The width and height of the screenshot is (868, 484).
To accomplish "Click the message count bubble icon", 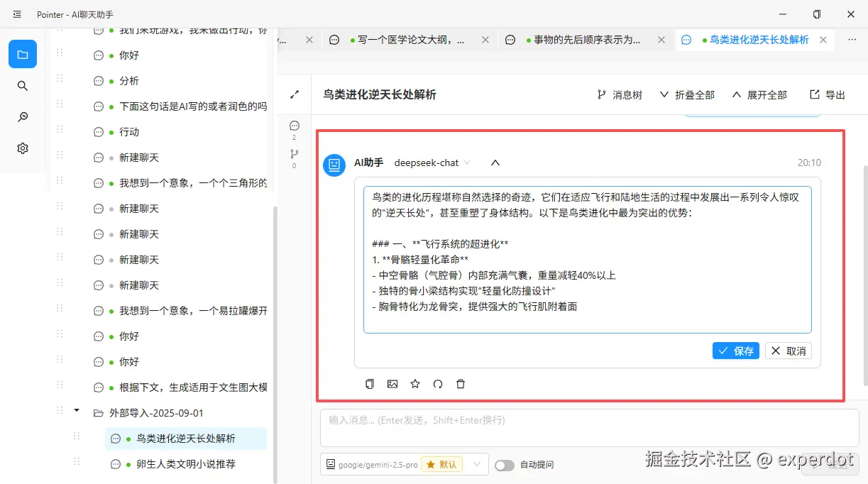I will [x=295, y=126].
